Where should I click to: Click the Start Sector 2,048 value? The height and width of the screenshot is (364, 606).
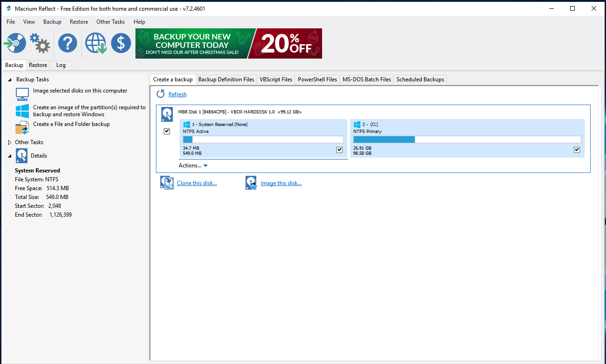click(54, 206)
